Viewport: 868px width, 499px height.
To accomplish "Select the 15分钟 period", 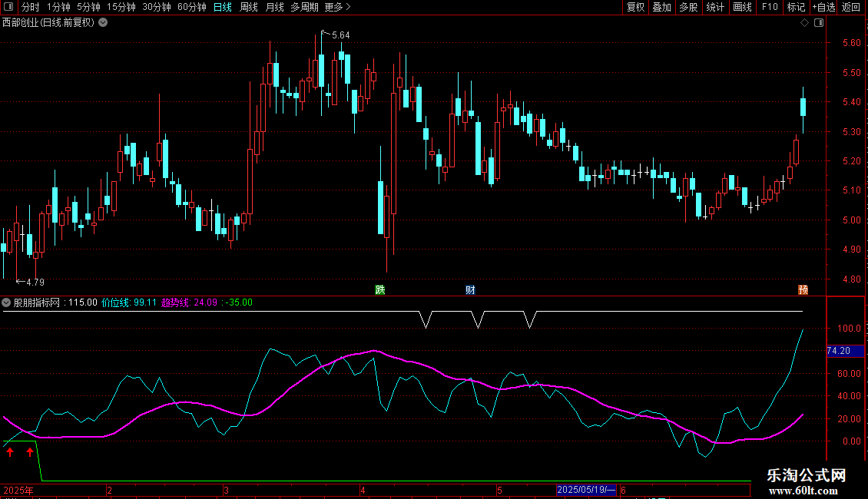I will tap(121, 7).
